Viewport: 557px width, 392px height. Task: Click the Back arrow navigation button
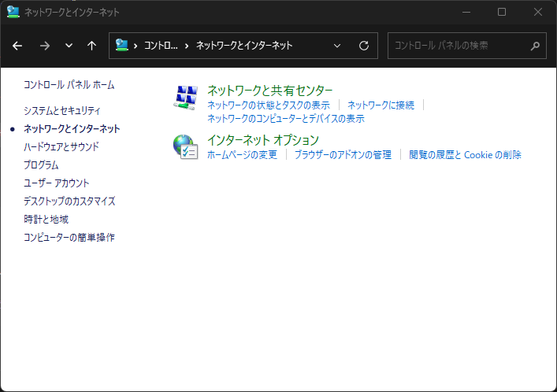click(17, 46)
